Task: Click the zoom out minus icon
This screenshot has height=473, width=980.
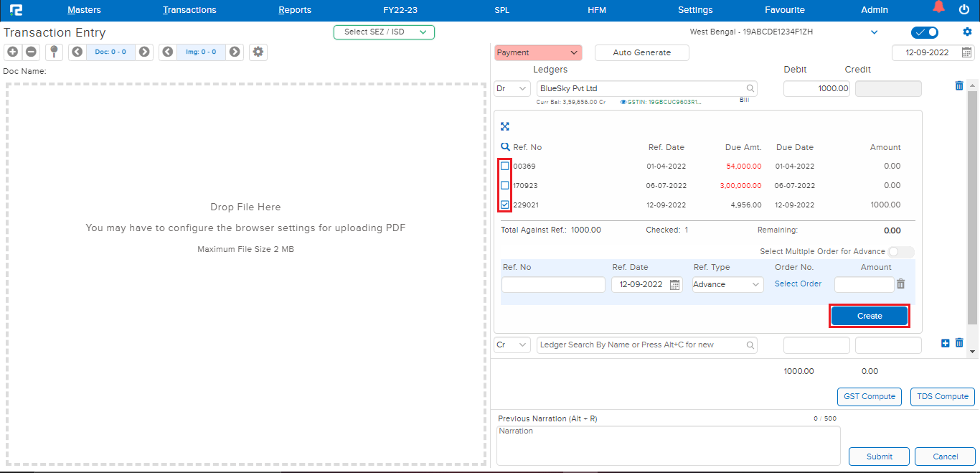Action: [x=31, y=52]
